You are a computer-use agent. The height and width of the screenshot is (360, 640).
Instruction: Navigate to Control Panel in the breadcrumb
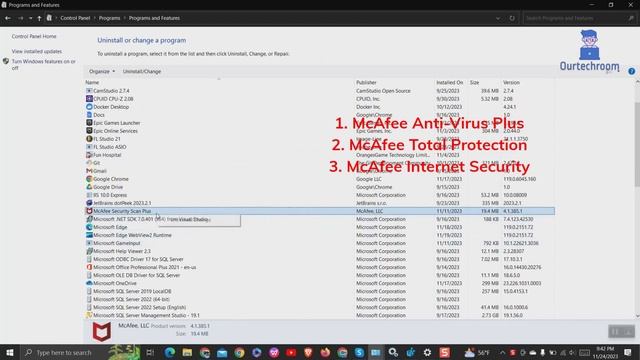(x=75, y=18)
